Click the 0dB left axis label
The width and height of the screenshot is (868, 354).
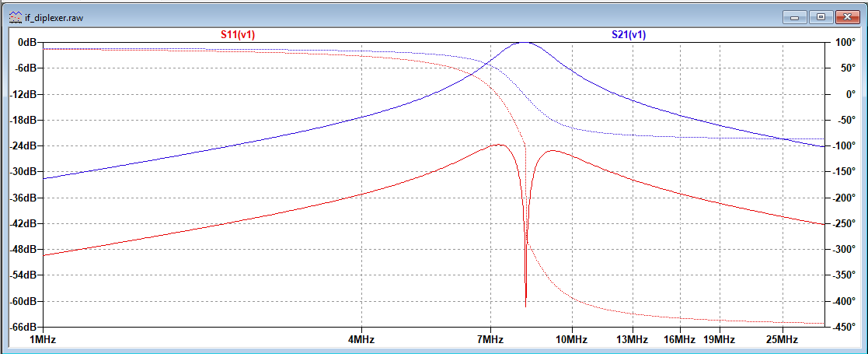(27, 43)
